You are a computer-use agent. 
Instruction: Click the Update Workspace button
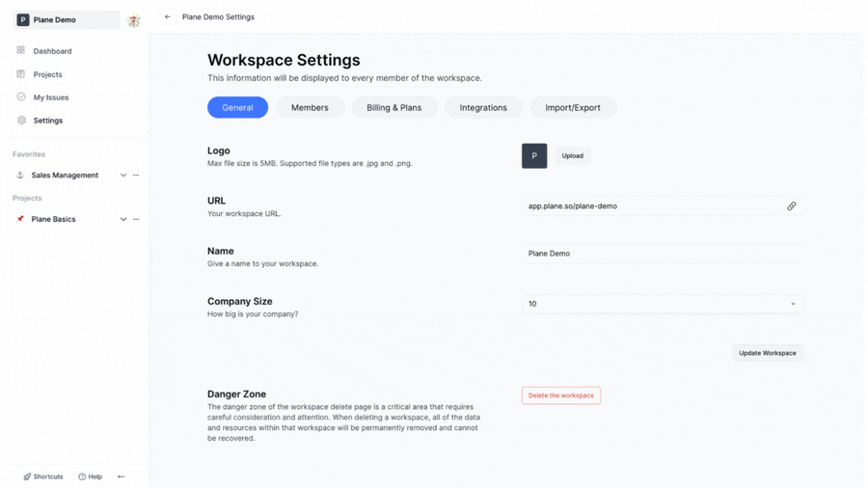pos(768,353)
